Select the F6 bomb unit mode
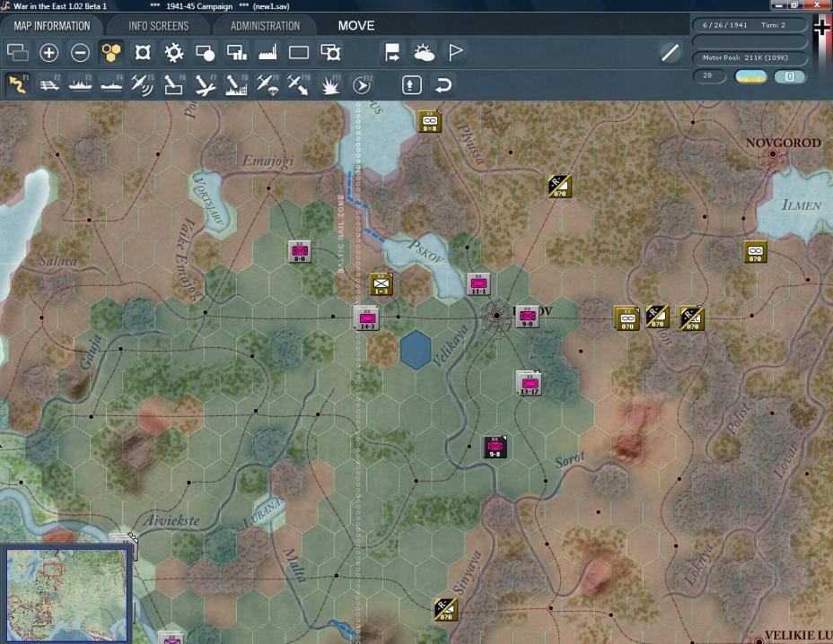The height and width of the screenshot is (644, 833). click(x=174, y=85)
